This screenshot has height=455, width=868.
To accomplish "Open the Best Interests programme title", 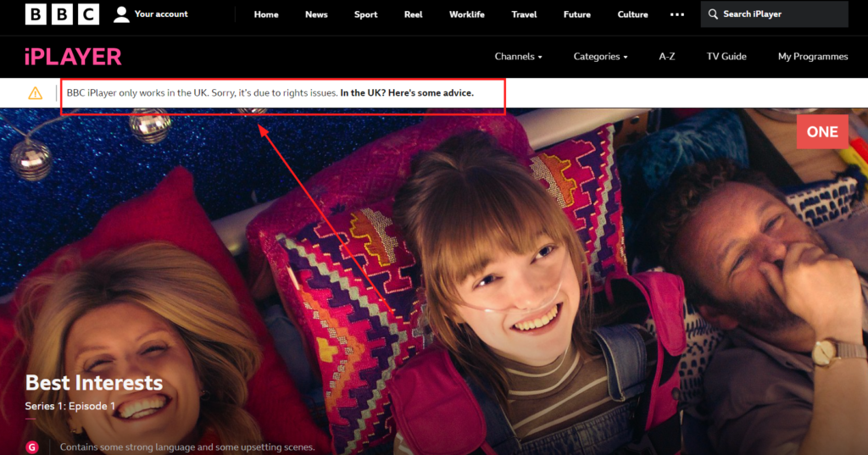I will point(94,382).
